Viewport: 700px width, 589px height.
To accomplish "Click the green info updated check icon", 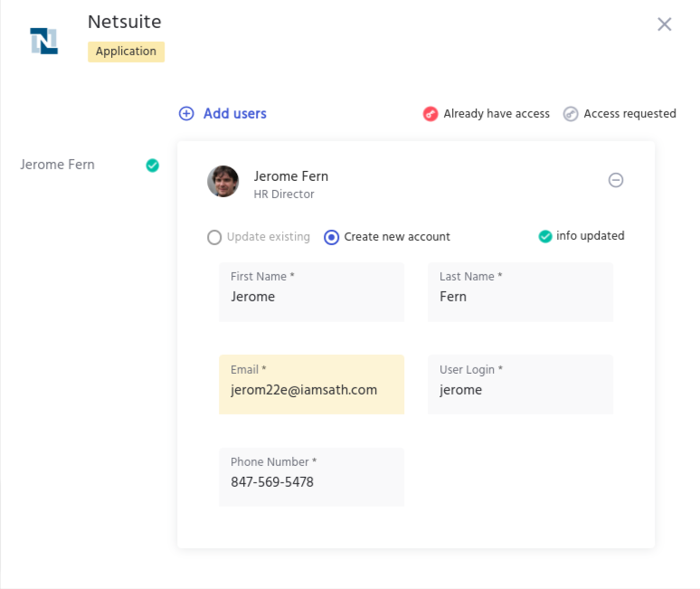I will pos(545,236).
